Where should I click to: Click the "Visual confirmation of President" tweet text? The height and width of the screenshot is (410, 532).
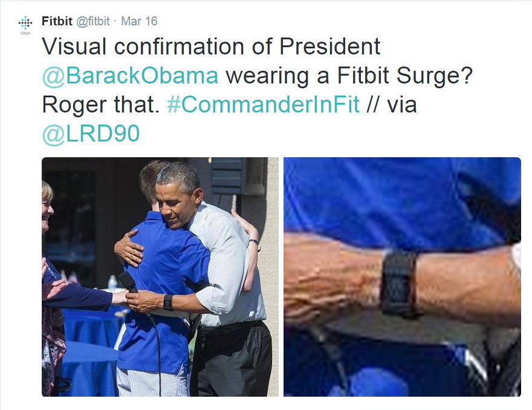tap(211, 46)
